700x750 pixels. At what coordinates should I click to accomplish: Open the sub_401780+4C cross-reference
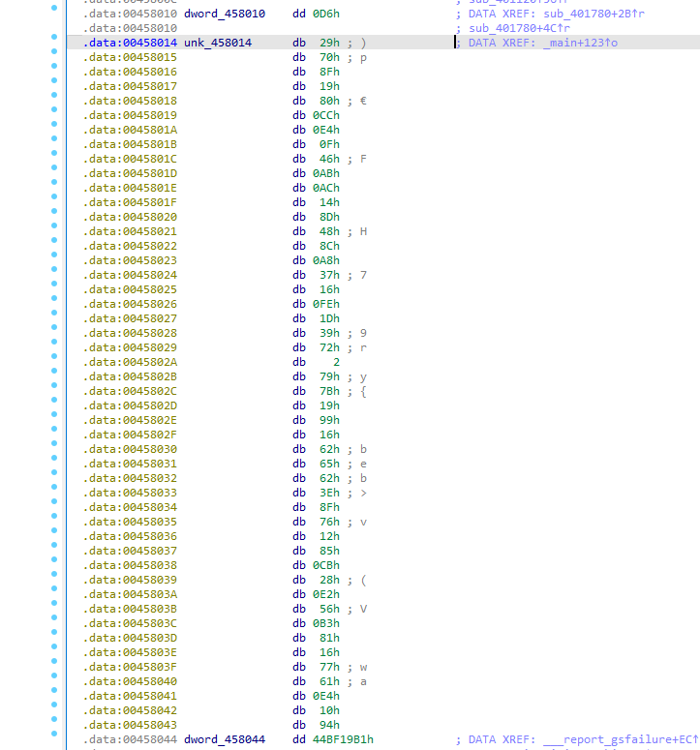pyautogui.click(x=530, y=29)
